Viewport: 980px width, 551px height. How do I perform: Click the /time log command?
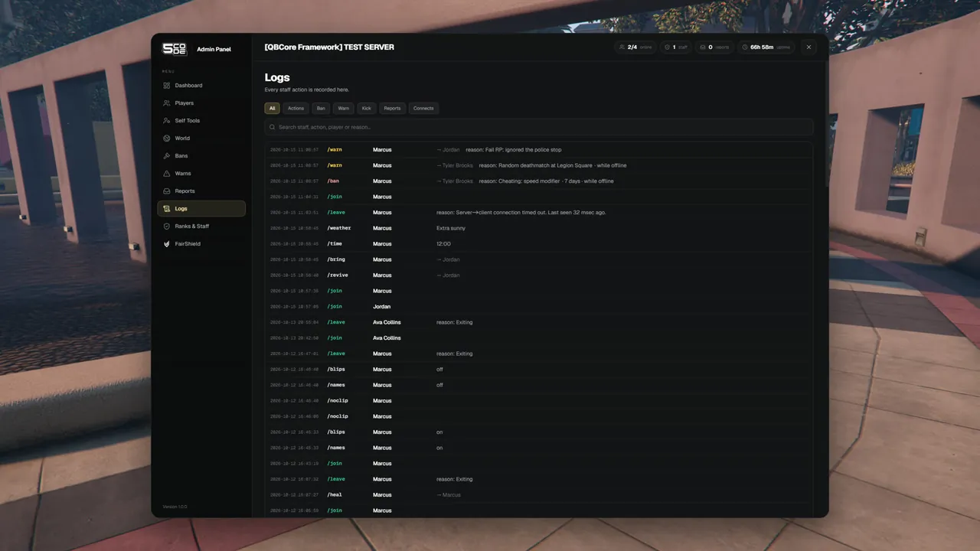point(335,244)
